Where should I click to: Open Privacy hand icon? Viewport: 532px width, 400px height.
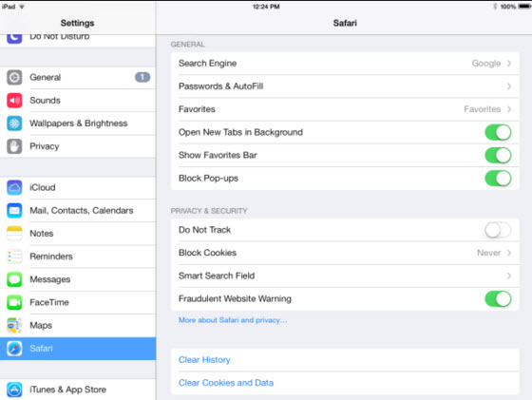click(14, 146)
